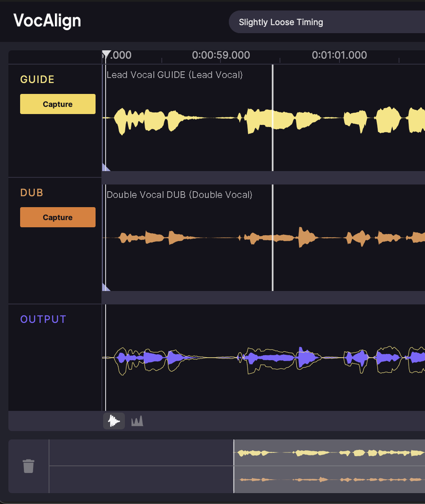
Task: Click the Lead Vocal GUIDE clip name
Action: 174,75
